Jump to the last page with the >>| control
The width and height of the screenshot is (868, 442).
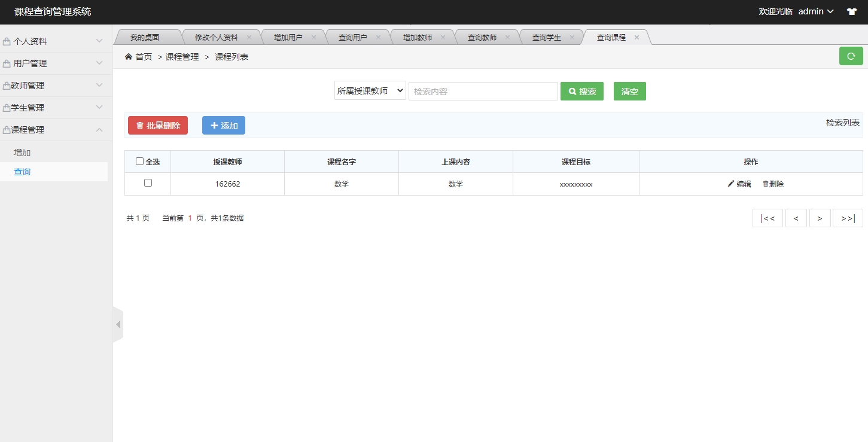(x=848, y=218)
